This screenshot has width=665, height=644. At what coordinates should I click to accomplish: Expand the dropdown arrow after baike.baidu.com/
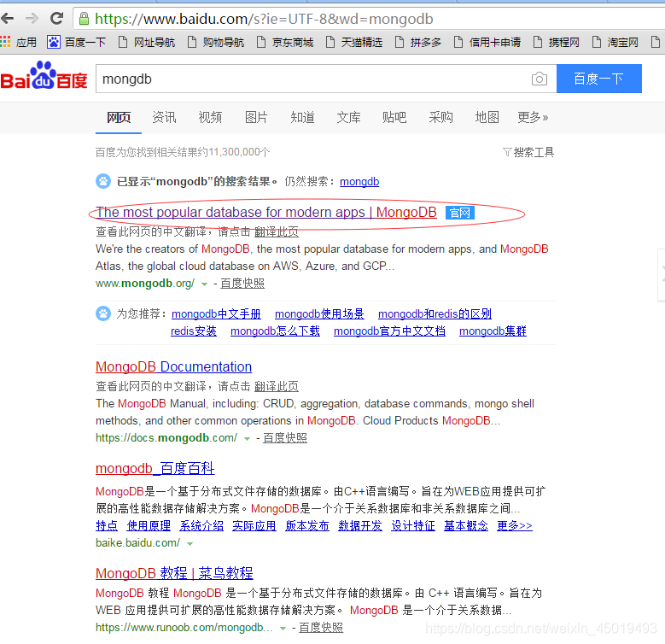point(190,544)
